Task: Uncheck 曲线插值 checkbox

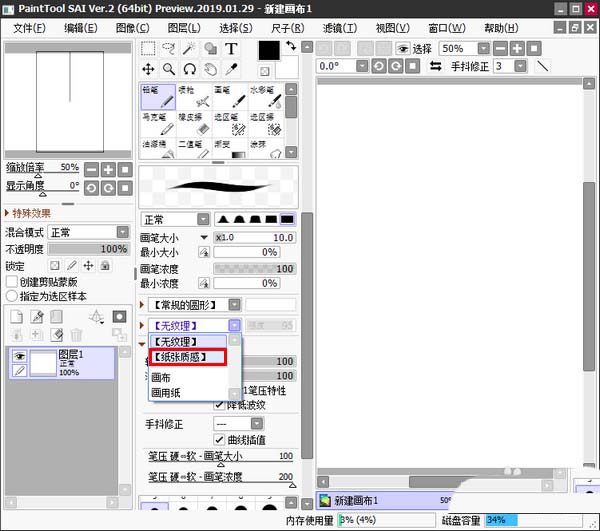Action: (x=219, y=440)
